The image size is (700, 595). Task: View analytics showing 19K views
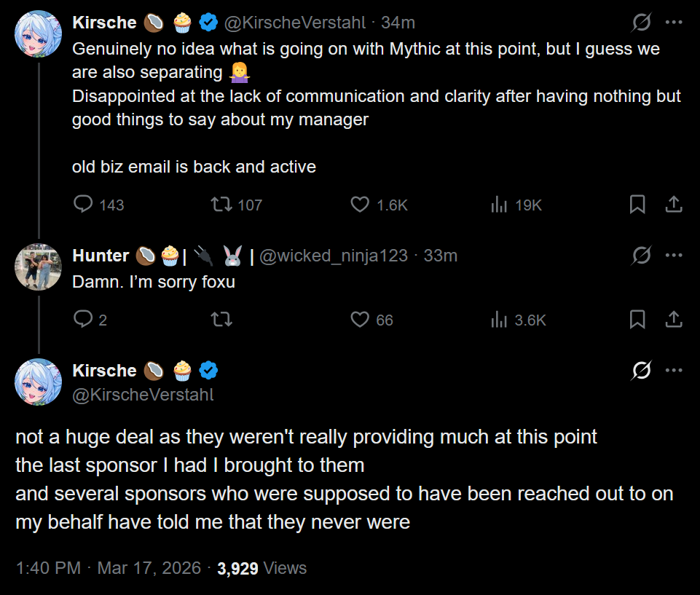pos(499,205)
